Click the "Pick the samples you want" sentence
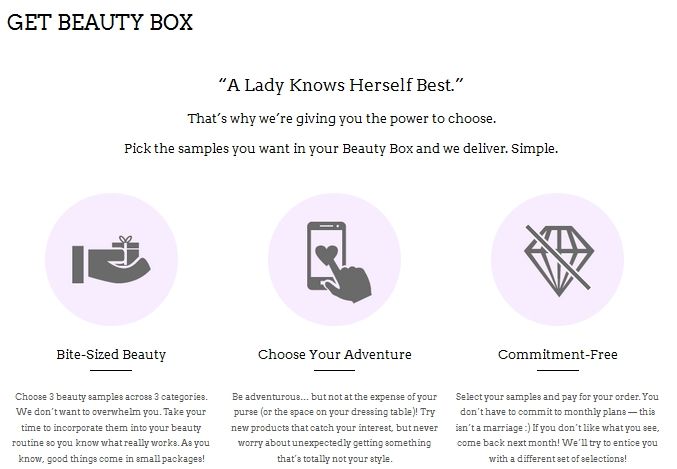Image resolution: width=677 pixels, height=469 pixels. [341, 148]
